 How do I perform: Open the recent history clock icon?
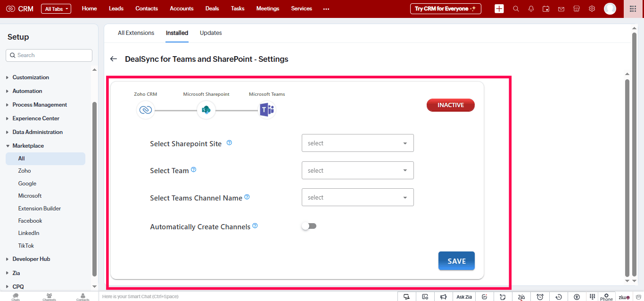559,297
